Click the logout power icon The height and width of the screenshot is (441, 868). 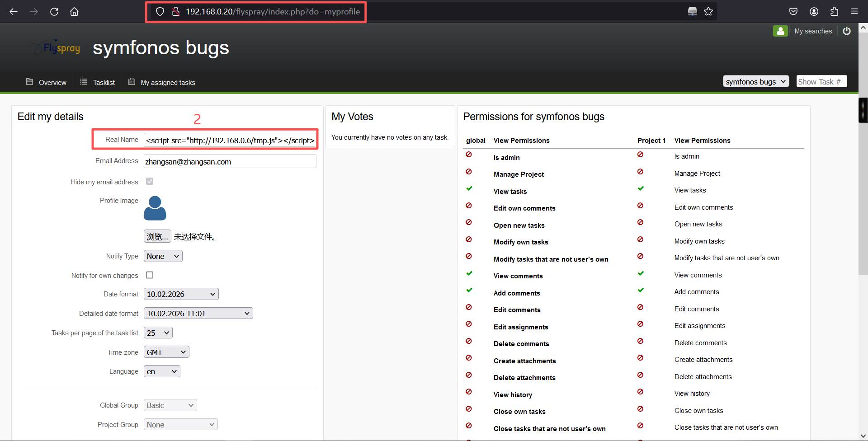847,31
